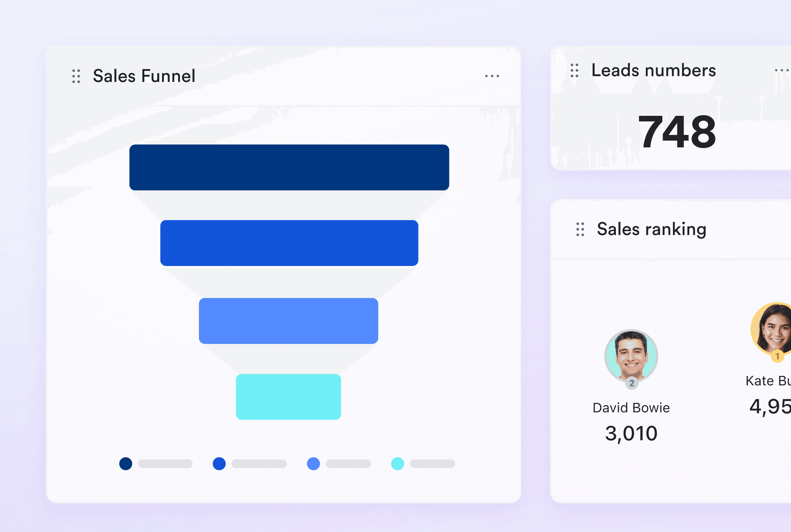Click the 748 leads count
This screenshot has height=532, width=791.
[x=677, y=132]
